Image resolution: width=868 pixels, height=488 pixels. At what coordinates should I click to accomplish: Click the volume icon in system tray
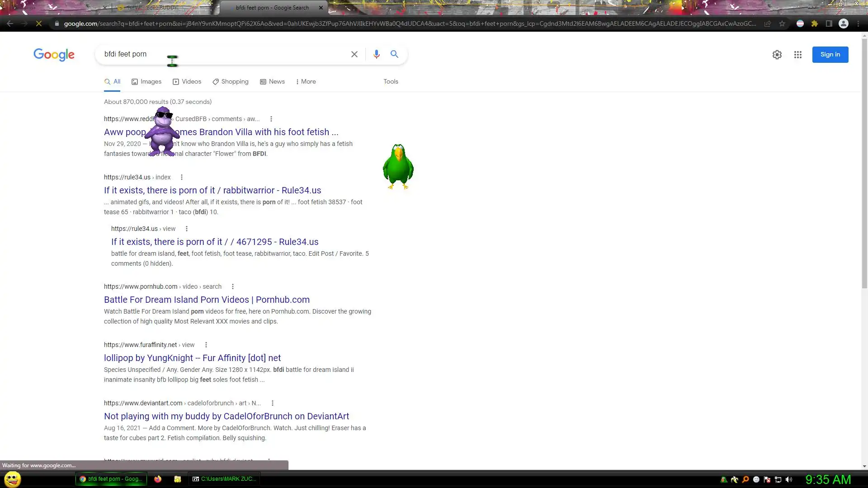(789, 479)
